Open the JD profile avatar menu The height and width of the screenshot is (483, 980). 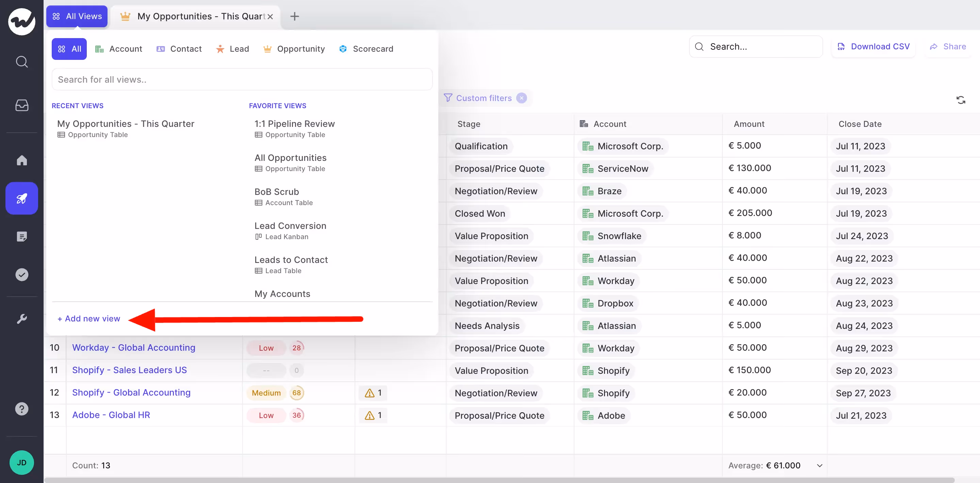pos(22,462)
